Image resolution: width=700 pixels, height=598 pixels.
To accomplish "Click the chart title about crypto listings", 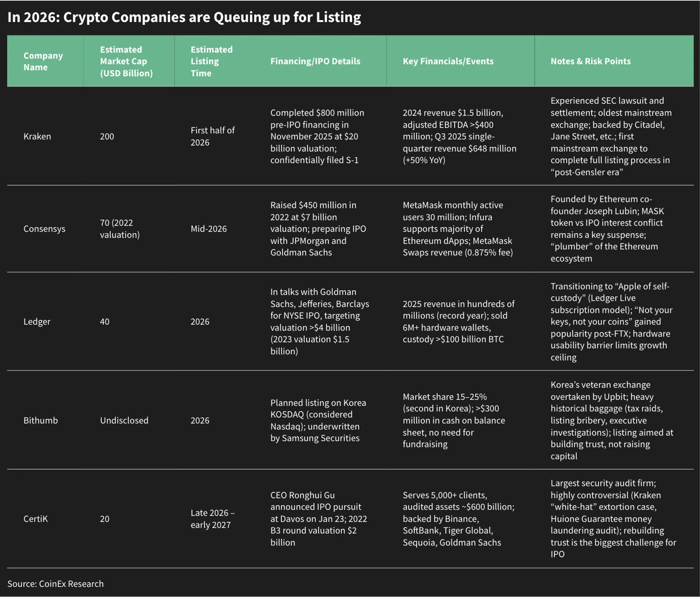I will click(184, 17).
